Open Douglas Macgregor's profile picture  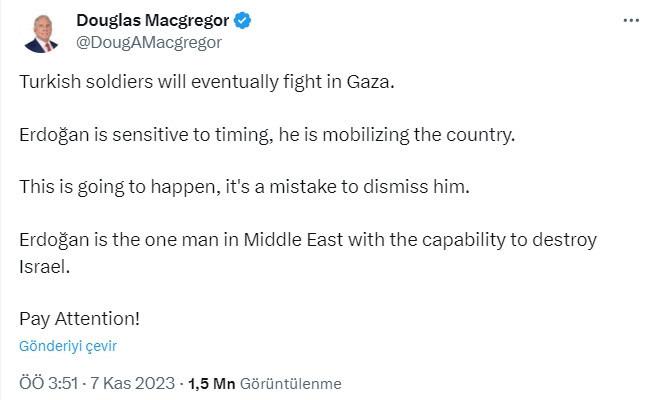pos(40,34)
